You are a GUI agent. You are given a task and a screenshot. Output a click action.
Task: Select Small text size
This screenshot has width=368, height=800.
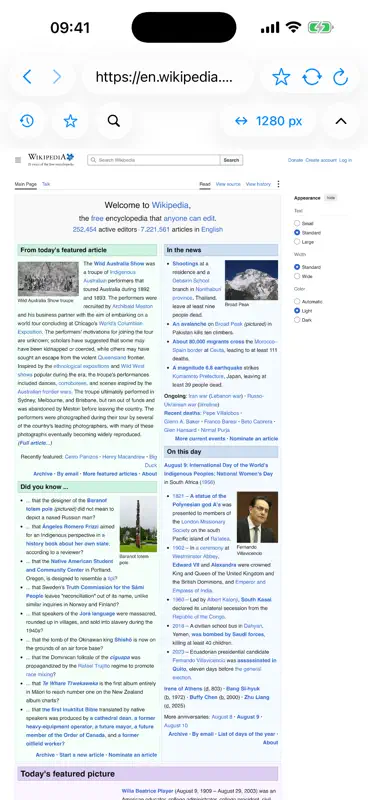[297, 223]
